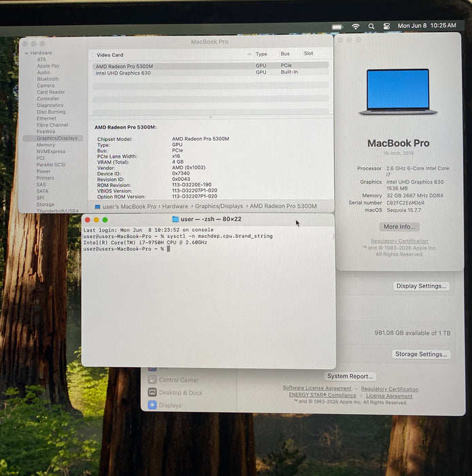Select the AMD Radeon Pro 5300M row

pyautogui.click(x=210, y=65)
